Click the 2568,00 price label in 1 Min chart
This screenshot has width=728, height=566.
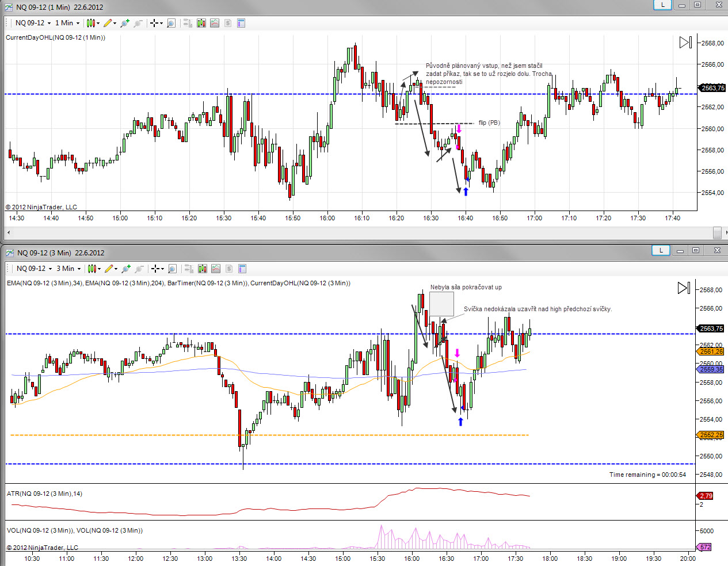point(713,43)
